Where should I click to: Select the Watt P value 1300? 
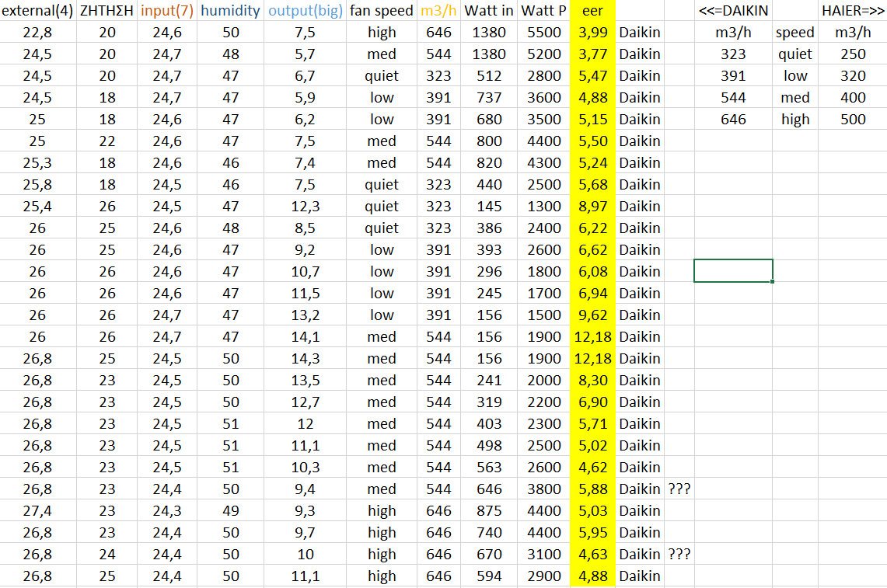coord(543,207)
